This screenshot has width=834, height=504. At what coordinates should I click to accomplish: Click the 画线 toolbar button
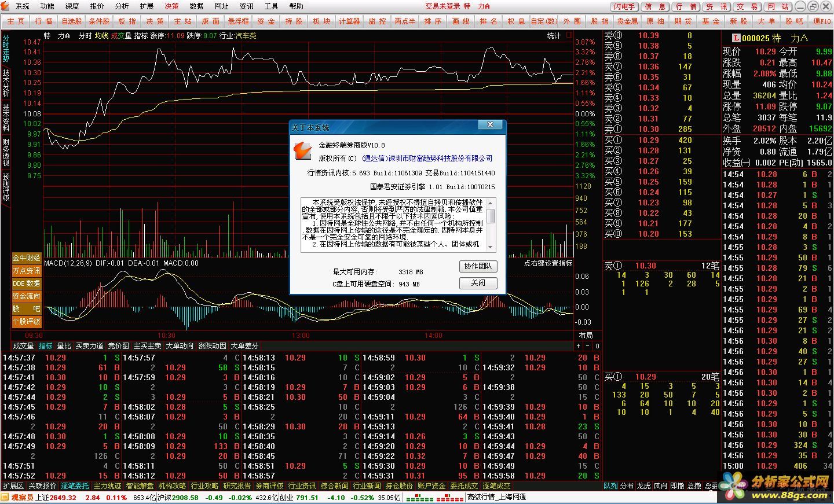[460, 21]
